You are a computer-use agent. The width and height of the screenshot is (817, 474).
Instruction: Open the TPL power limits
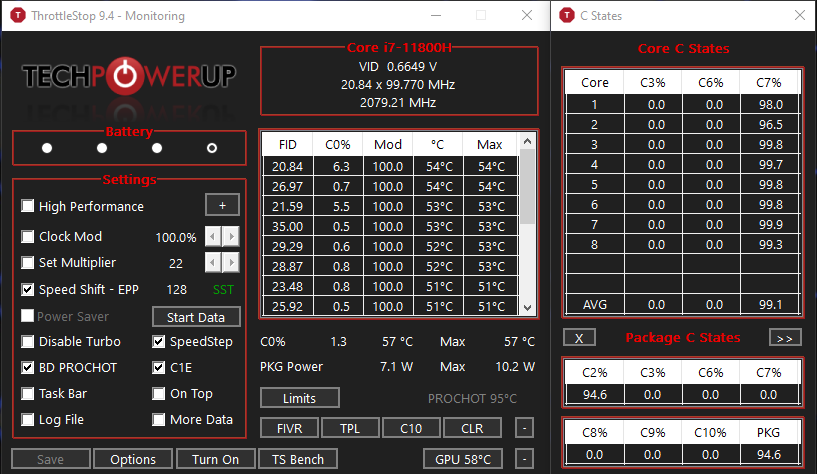point(350,428)
